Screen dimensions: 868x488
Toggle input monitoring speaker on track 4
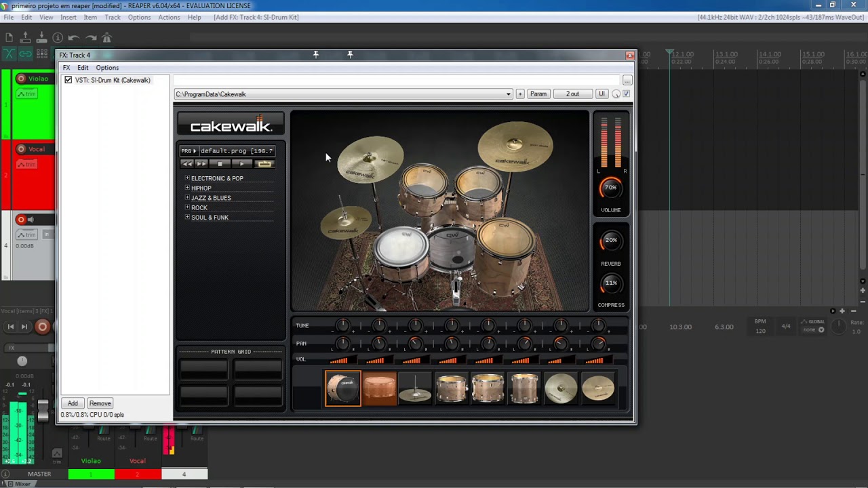pos(32,220)
